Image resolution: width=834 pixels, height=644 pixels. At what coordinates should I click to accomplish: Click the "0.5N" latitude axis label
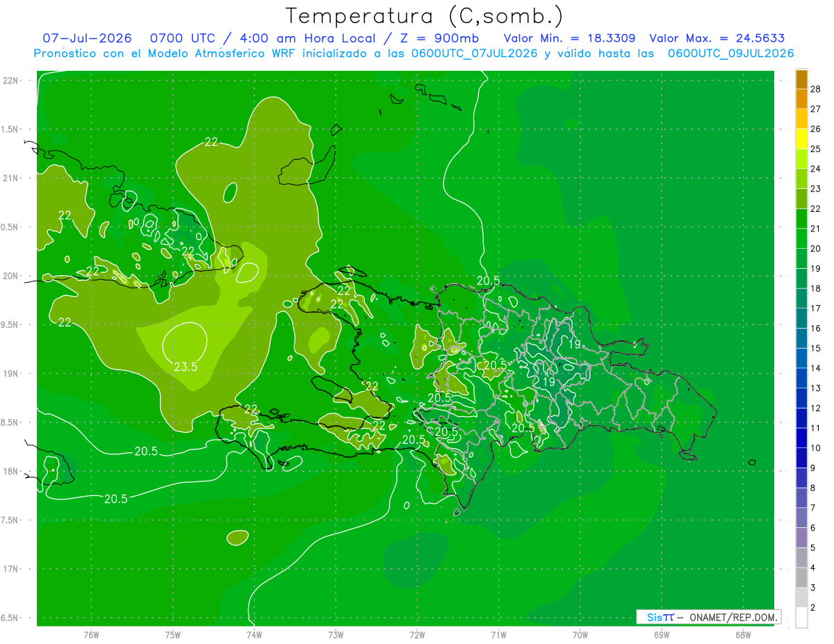click(x=10, y=227)
